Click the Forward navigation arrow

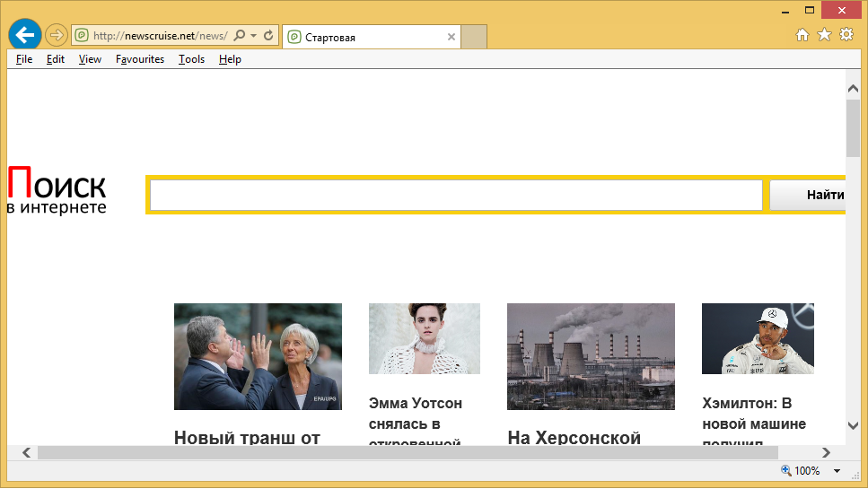tap(57, 36)
